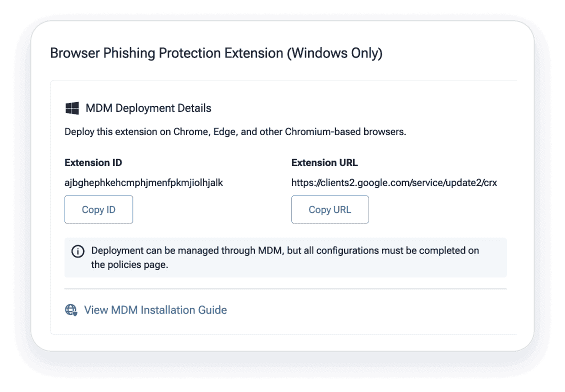Copy the extension ID
The image size is (565, 392).
[98, 209]
